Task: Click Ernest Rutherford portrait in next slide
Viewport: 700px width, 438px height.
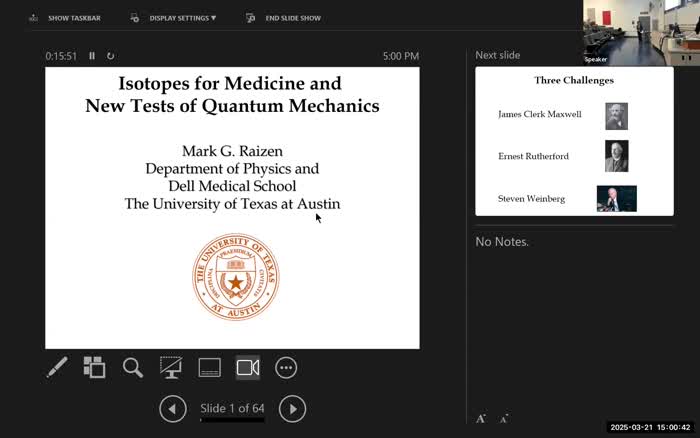Action: point(617,156)
